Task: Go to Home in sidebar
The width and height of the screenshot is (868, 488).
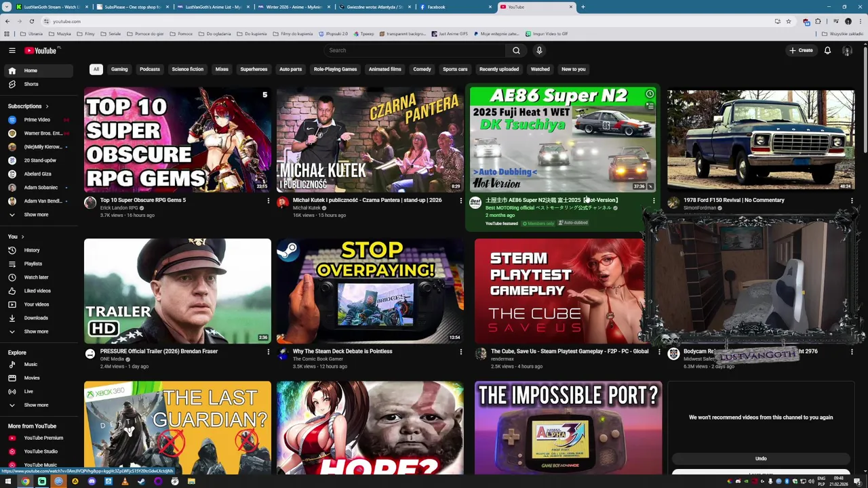Action: click(38, 70)
